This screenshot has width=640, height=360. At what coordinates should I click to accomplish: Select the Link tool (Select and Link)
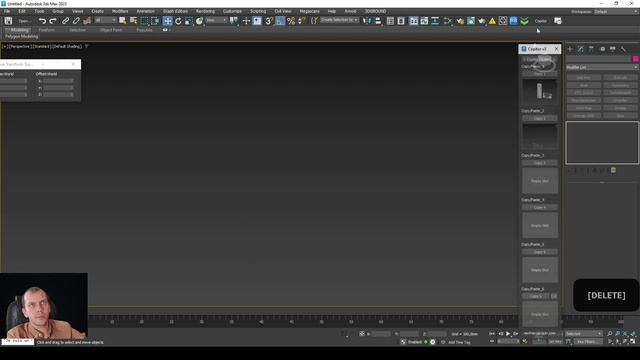[65, 21]
